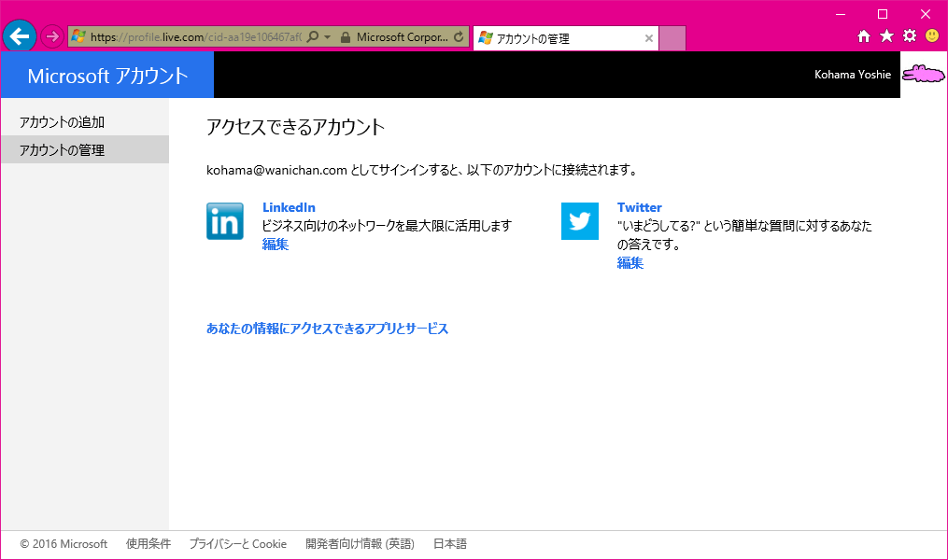Click the アクセスできるアカウント heading
The image size is (948, 560).
(x=296, y=127)
